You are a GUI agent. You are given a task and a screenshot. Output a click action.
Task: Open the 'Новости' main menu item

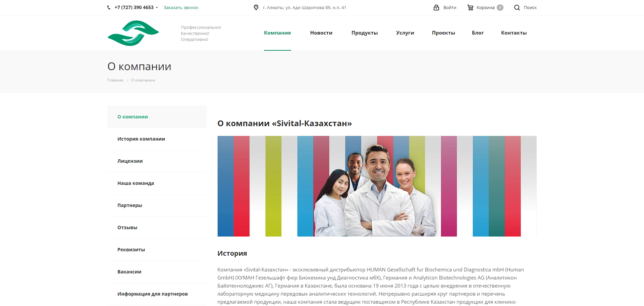point(321,33)
